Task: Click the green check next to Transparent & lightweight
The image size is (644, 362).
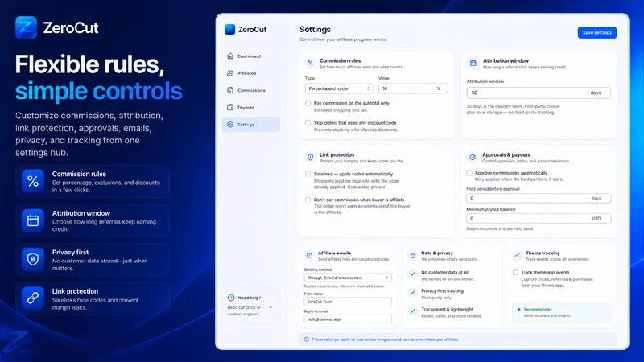Action: click(x=413, y=311)
